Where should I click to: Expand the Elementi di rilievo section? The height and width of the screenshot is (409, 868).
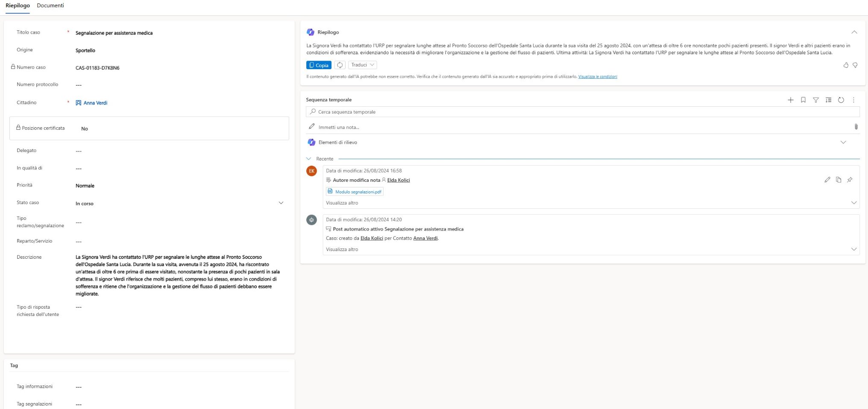843,142
